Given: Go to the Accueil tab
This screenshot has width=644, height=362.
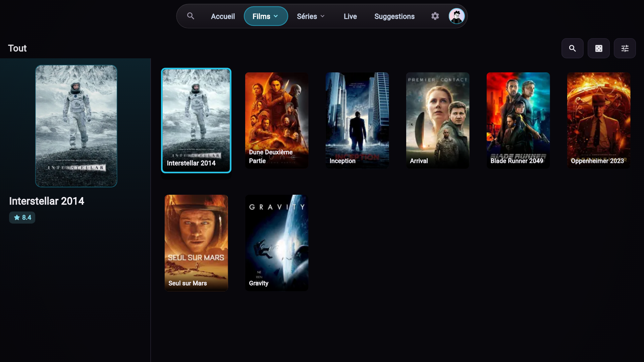Looking at the screenshot, I should coord(223,16).
